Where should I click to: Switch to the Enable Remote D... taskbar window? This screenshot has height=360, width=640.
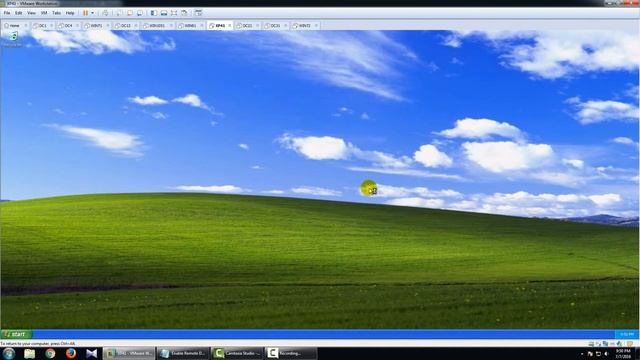183,353
